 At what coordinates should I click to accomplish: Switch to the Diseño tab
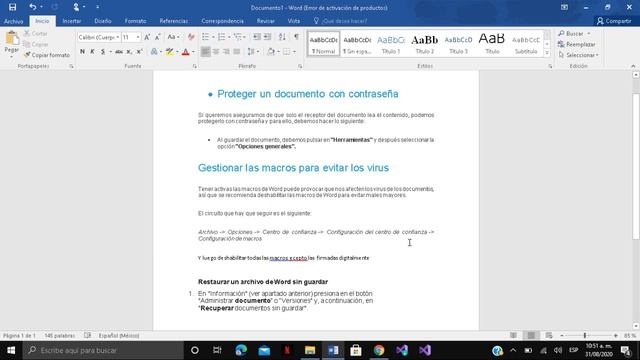(103, 21)
